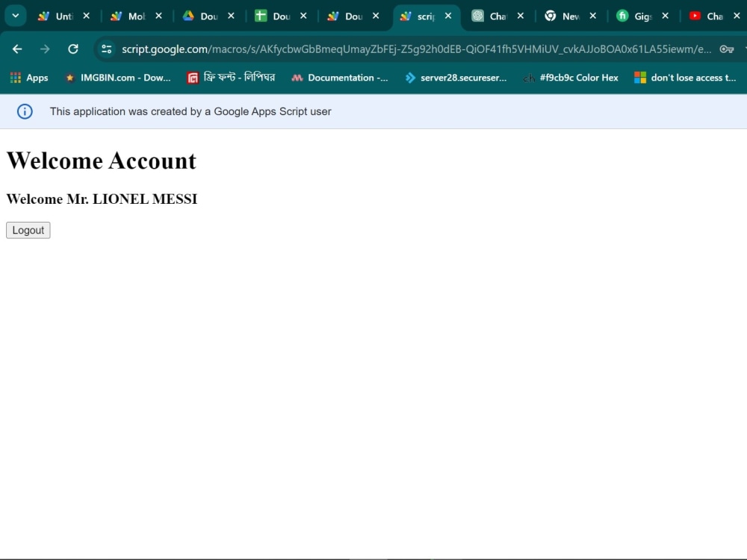Go forward to the next page

click(x=45, y=49)
